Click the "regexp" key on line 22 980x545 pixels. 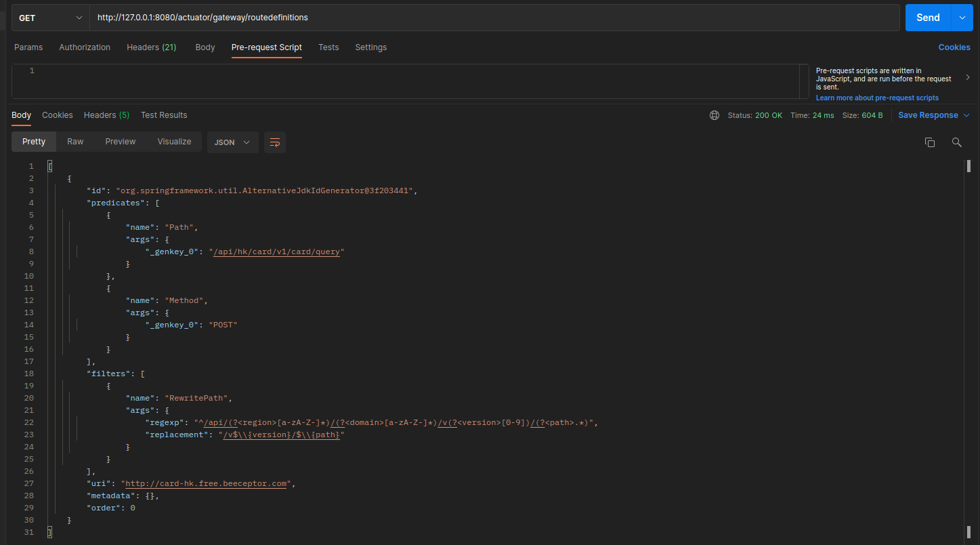point(165,422)
